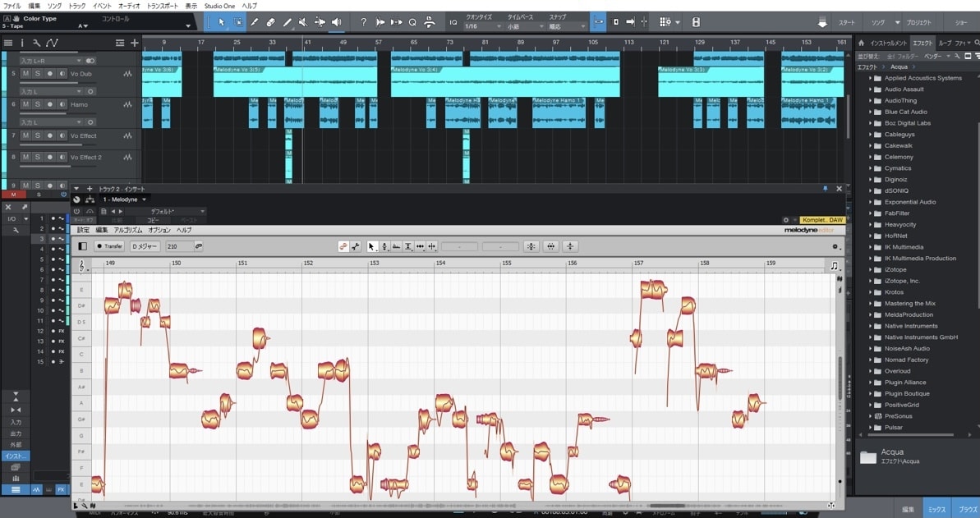This screenshot has width=980, height=518.
Task: Switch to エフェクト browser tab
Action: pos(922,44)
